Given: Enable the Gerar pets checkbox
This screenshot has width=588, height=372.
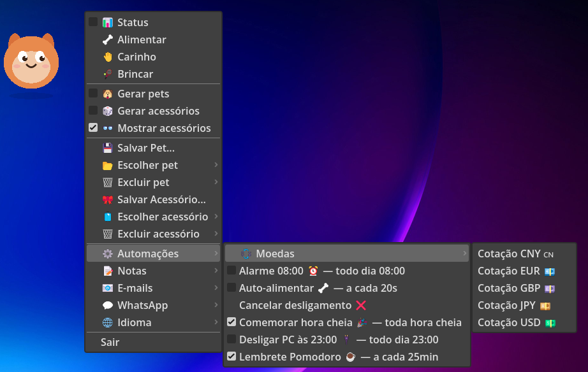Looking at the screenshot, I should click(93, 93).
